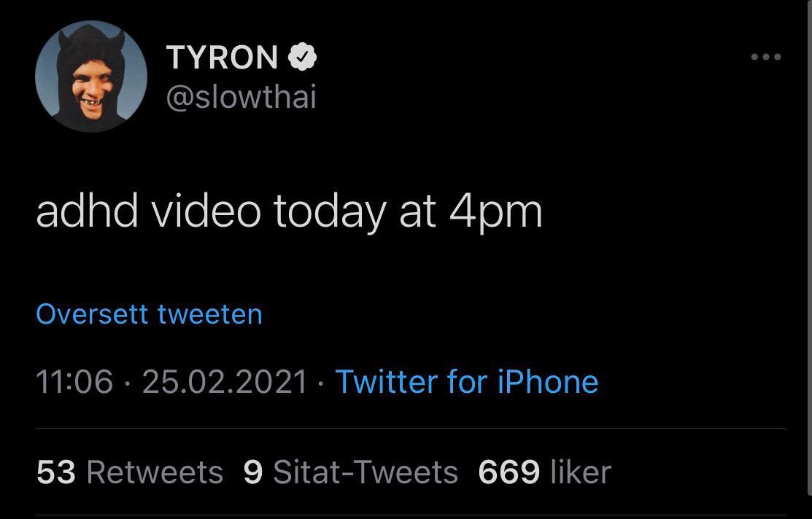Open the @slowthai handle
This screenshot has width=812, height=519.
242,95
